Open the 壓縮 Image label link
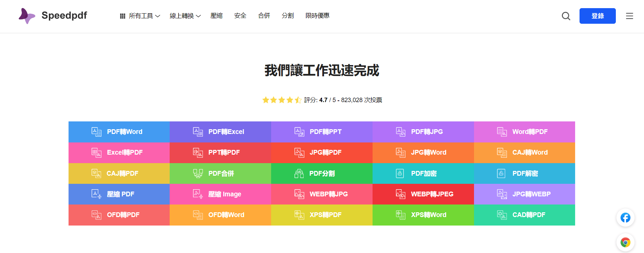Image resolution: width=644 pixels, height=253 pixels. click(x=225, y=194)
